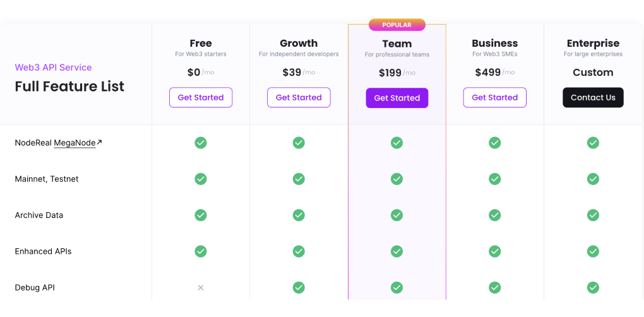Click Get Started under the Growth plan
This screenshot has height=317, width=644.
pyautogui.click(x=299, y=98)
